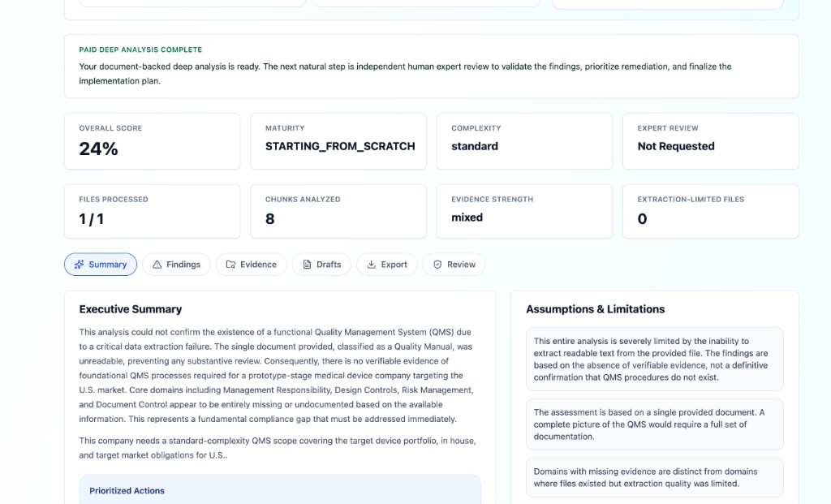Image resolution: width=831 pixels, height=504 pixels.
Task: Click the Files Processed '1 / 1' value
Action: point(92,219)
